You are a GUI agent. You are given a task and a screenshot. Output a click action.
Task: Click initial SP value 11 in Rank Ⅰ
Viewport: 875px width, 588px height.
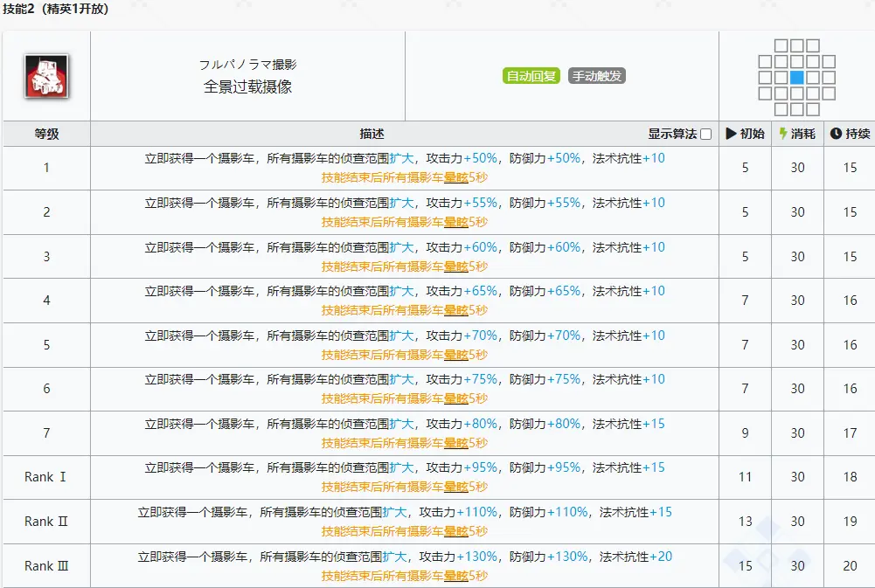[x=745, y=477]
